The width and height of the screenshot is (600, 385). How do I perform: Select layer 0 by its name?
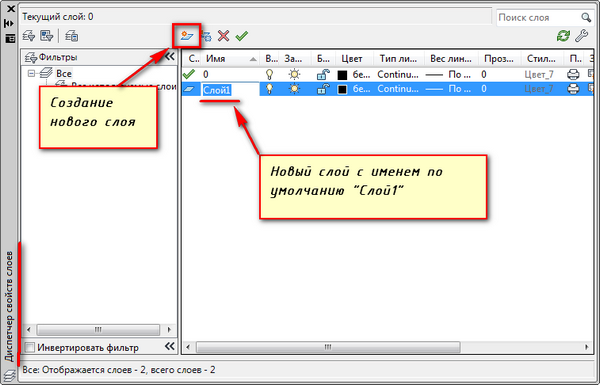coord(205,74)
